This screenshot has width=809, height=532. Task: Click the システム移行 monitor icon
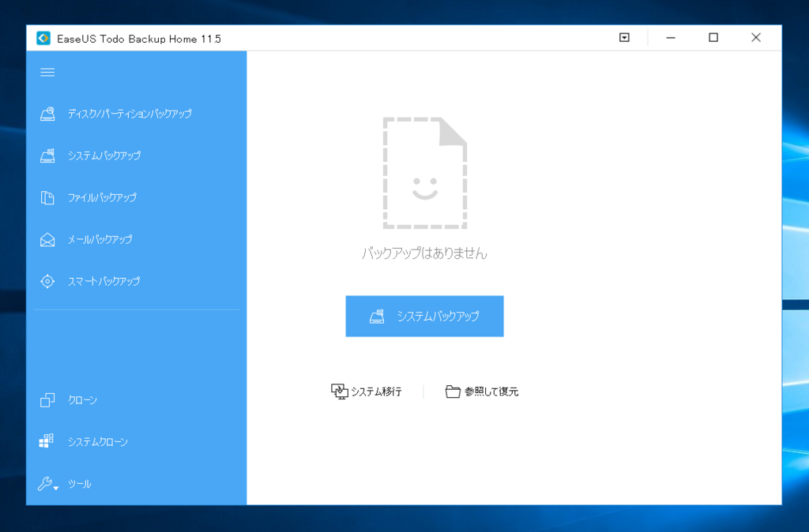pyautogui.click(x=340, y=392)
